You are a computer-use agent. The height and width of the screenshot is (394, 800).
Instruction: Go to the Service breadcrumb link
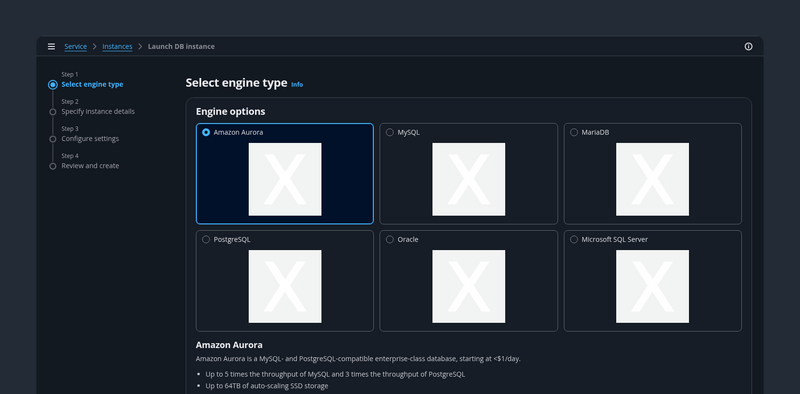tap(76, 46)
